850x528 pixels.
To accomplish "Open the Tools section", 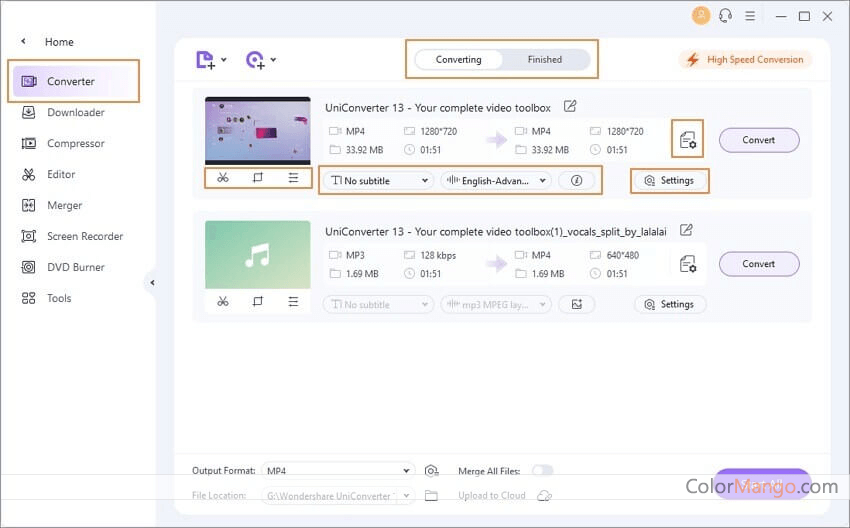I will tap(59, 298).
